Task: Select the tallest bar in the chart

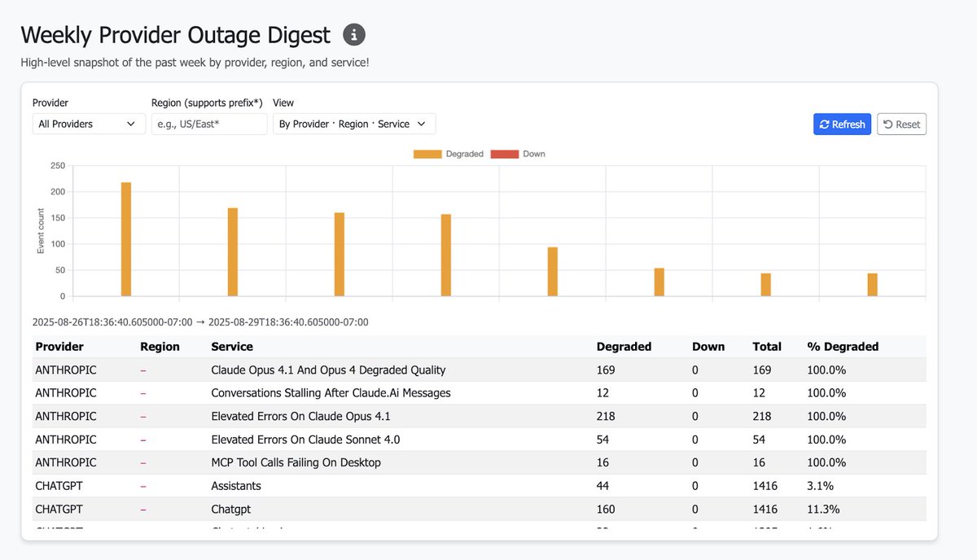Action: 126,239
